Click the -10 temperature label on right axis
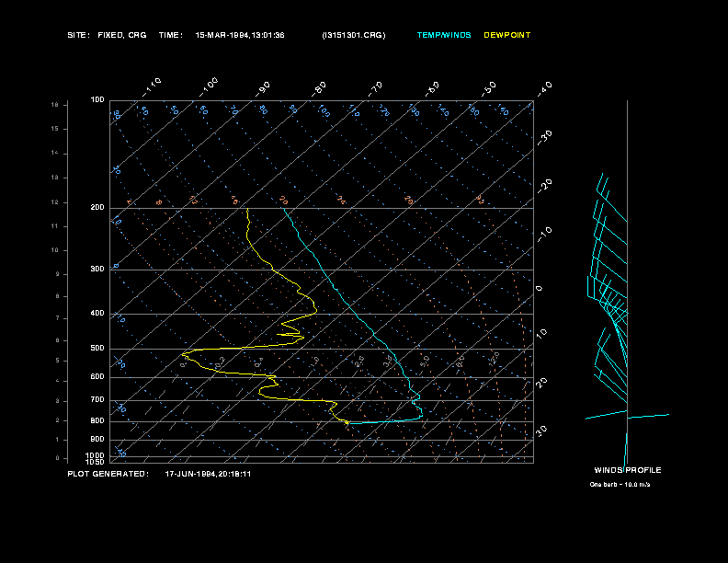This screenshot has height=563, width=728. (545, 234)
